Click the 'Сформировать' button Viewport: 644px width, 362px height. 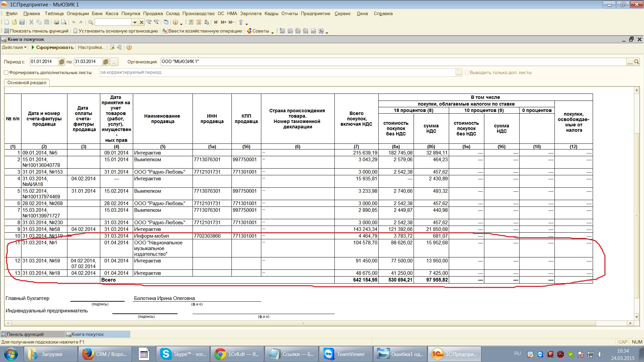point(53,48)
